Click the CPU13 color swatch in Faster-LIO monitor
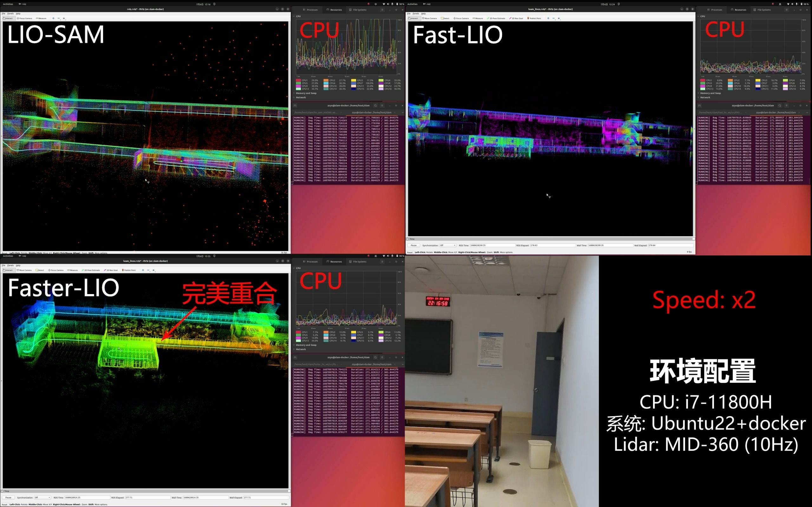 298,341
